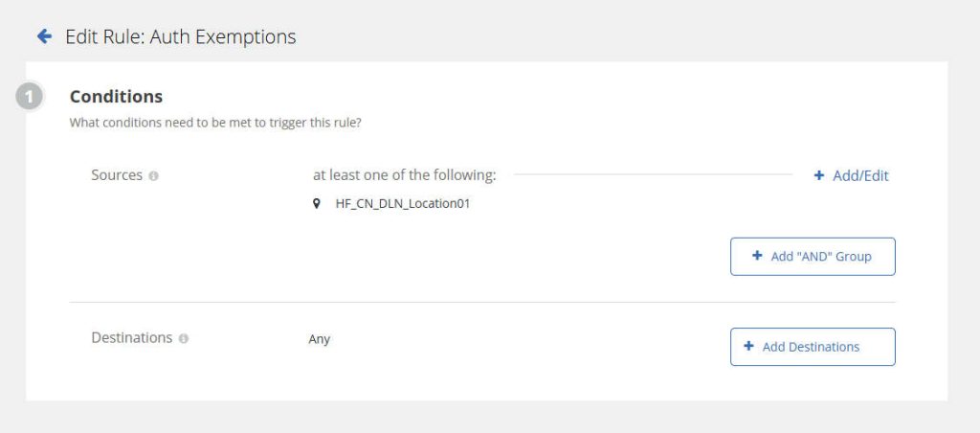The image size is (980, 433).
Task: Click the plus icon in the Add Destinations button
Action: pyautogui.click(x=748, y=346)
